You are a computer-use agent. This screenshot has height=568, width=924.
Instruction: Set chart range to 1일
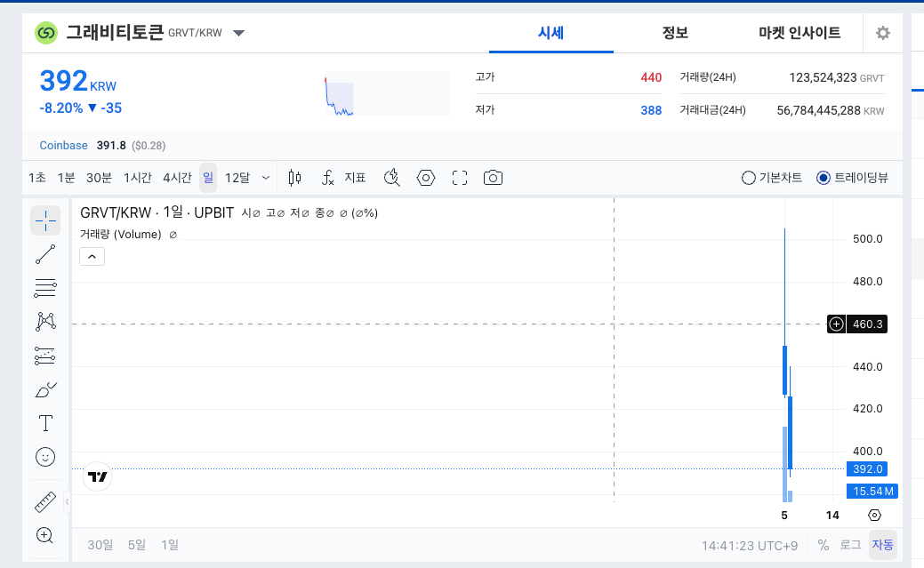pos(170,545)
